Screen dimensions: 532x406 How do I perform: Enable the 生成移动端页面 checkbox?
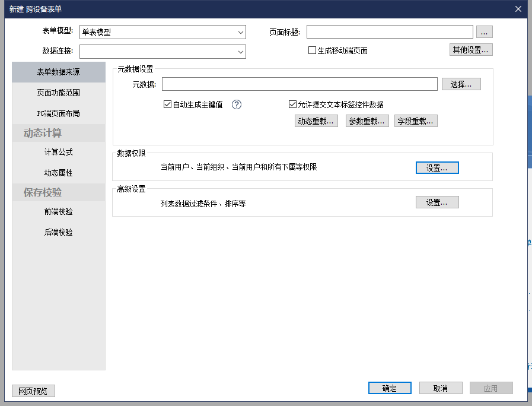(x=312, y=50)
